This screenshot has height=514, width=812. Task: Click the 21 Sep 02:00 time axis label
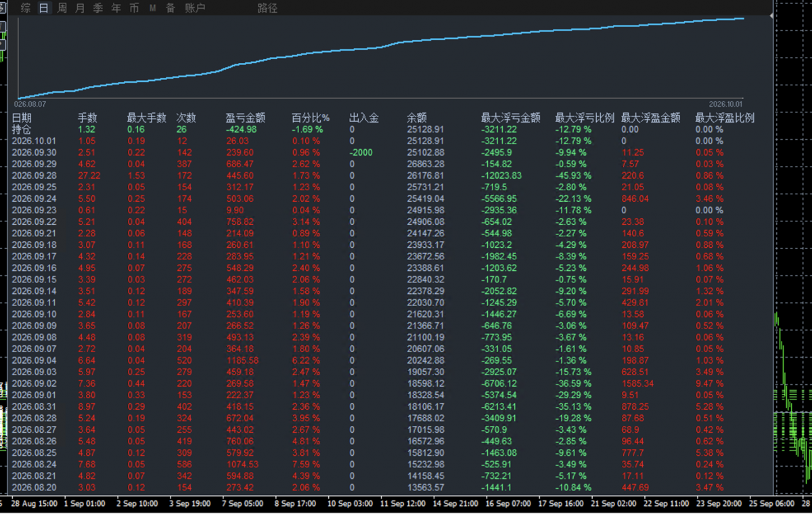614,504
